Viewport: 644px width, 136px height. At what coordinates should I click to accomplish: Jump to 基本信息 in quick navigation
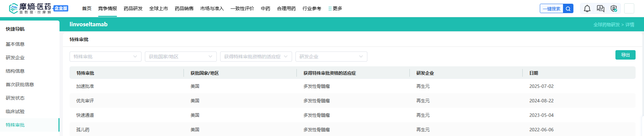[15, 44]
